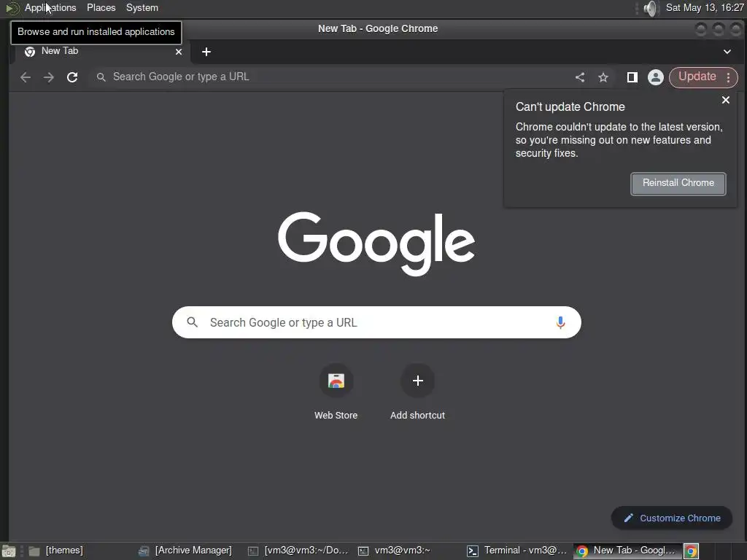Viewport: 747px width, 560px height.
Task: Click magnifier icon in Google search box
Action: [192, 322]
